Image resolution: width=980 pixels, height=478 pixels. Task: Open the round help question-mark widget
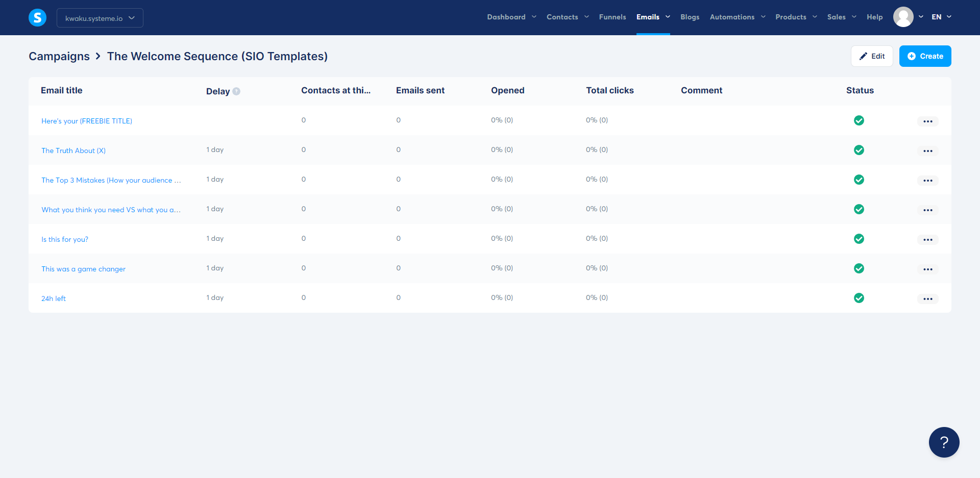click(x=944, y=442)
